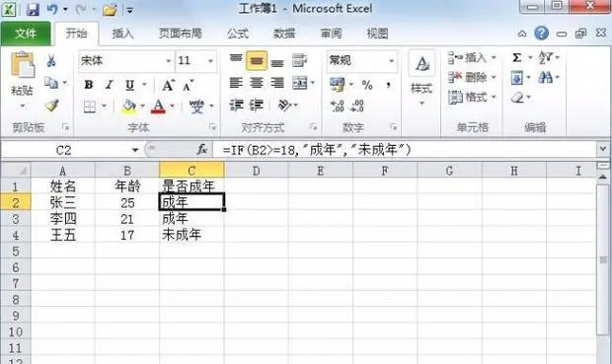Click Decrease Decimal icon
This screenshot has width=612, height=364.
[357, 106]
